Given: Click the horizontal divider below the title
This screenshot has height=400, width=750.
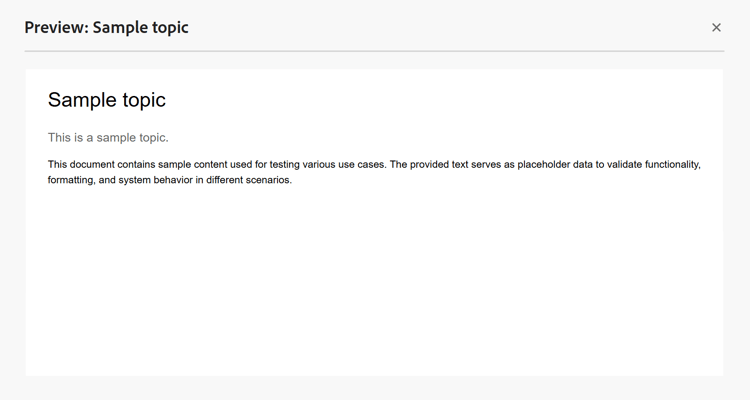Looking at the screenshot, I should coord(374,51).
